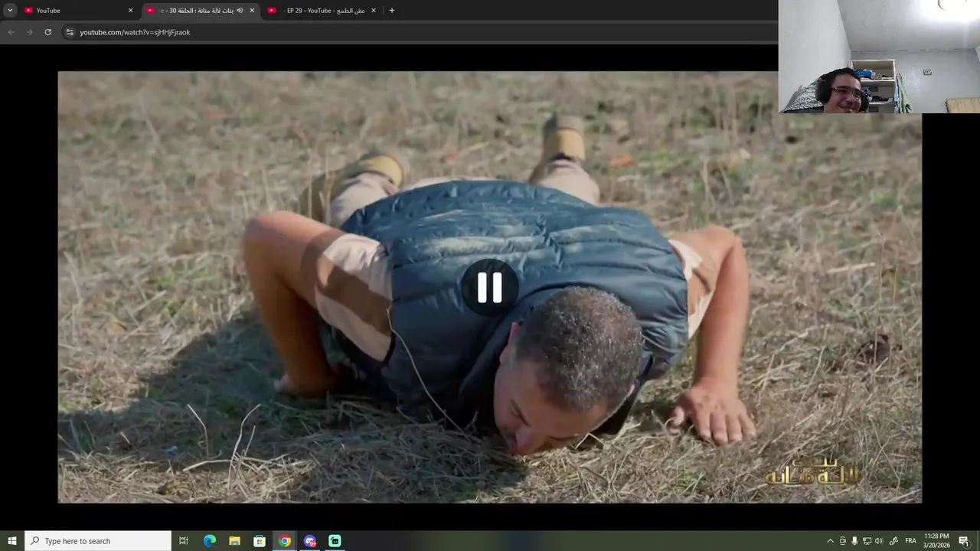Image resolution: width=980 pixels, height=551 pixels.
Task: View site information icon in address bar
Action: coord(70,32)
